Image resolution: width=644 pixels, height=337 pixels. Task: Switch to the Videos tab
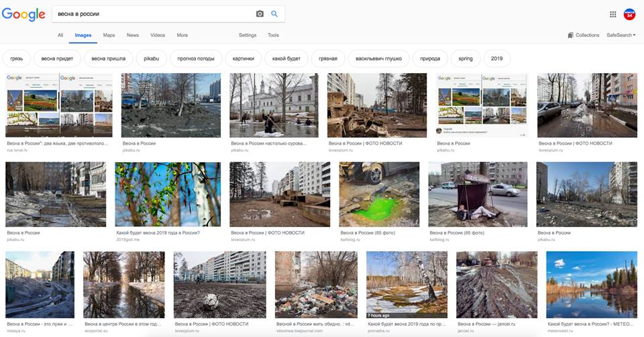coord(158,35)
